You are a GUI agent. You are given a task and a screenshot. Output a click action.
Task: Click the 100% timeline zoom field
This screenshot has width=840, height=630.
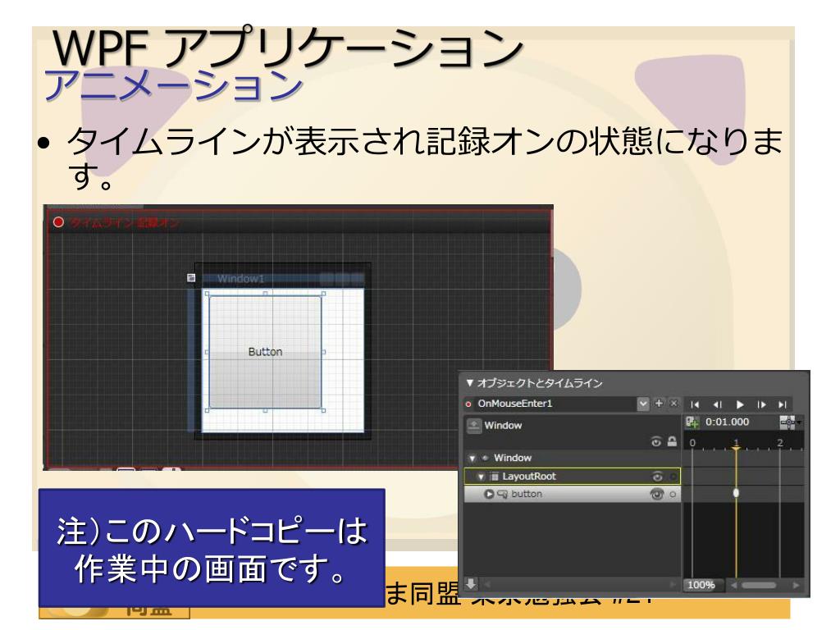[x=702, y=585]
